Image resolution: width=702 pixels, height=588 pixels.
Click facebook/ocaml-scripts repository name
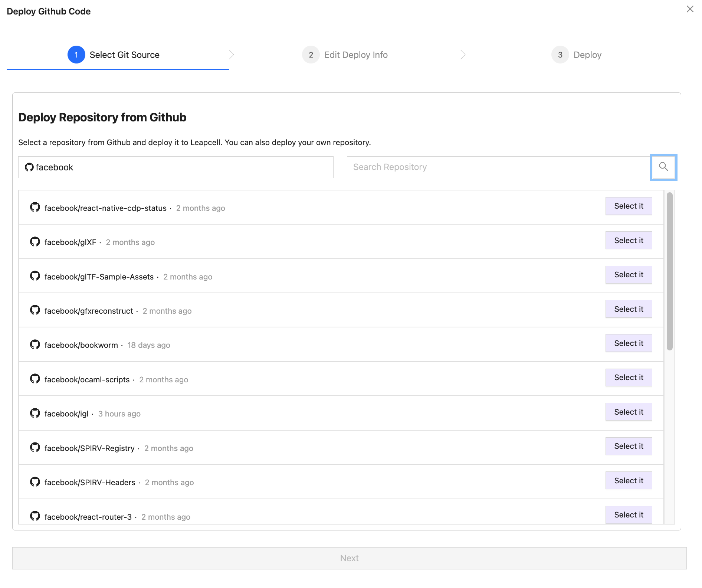pos(87,380)
